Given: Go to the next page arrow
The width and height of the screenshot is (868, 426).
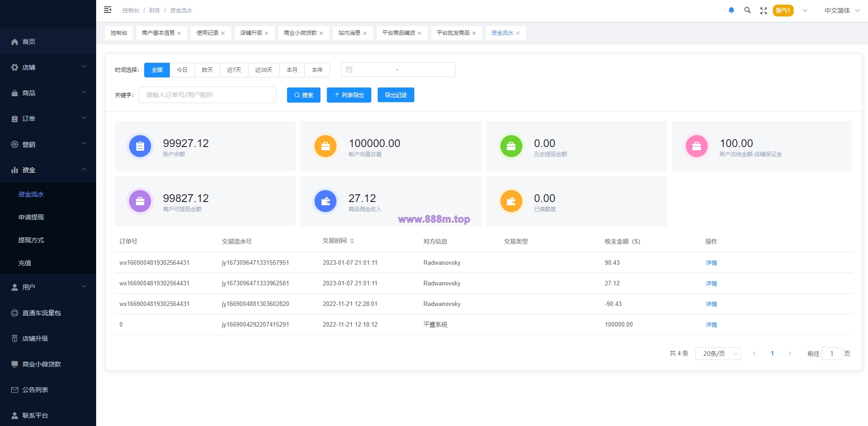Looking at the screenshot, I should [790, 354].
